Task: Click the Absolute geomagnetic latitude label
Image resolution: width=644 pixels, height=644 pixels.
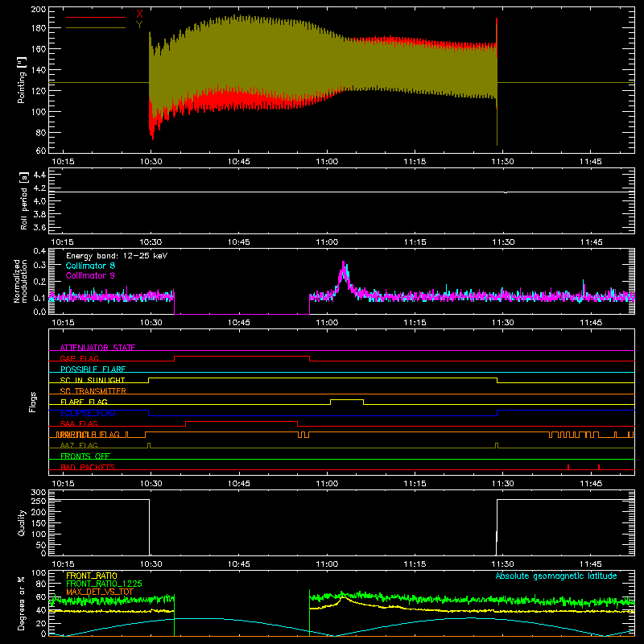Action: 556,576
